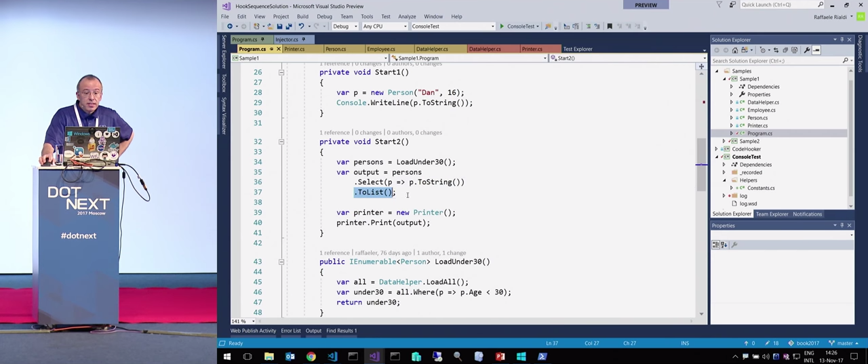Open Windows Start button on taskbar

point(227,357)
